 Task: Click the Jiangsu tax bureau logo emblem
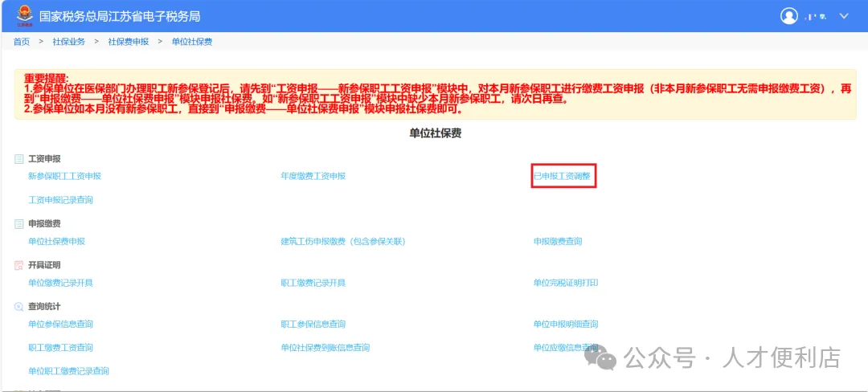24,15
